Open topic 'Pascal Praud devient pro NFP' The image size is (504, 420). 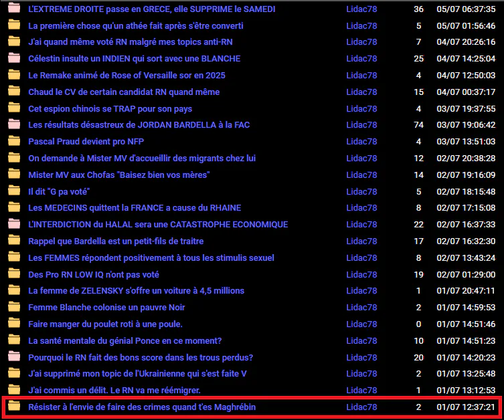coord(86,142)
